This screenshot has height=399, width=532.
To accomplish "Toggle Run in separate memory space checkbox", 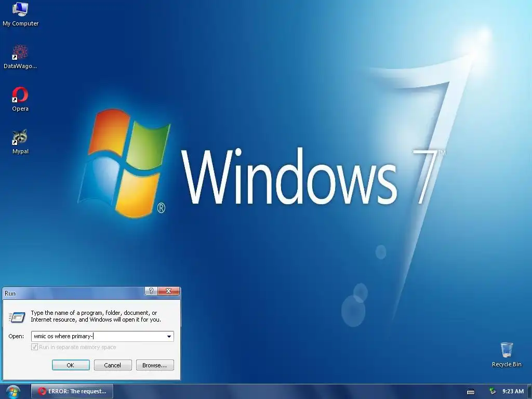I will click(34, 347).
